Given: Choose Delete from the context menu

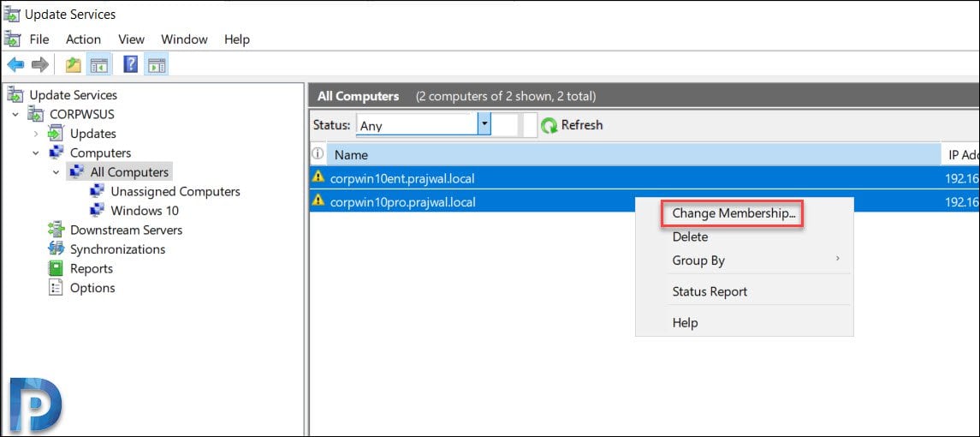Looking at the screenshot, I should coord(690,237).
